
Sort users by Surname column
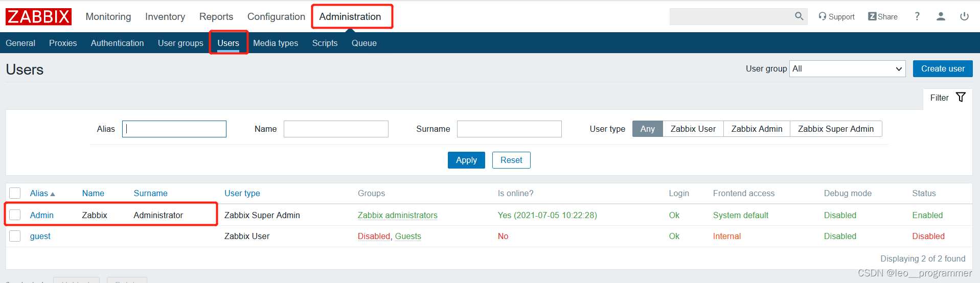[x=150, y=193]
